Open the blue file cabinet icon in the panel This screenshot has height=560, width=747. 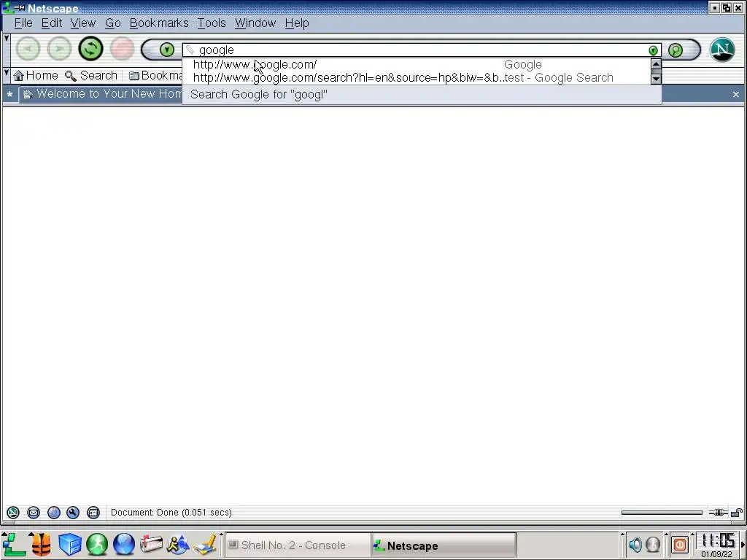(69, 545)
